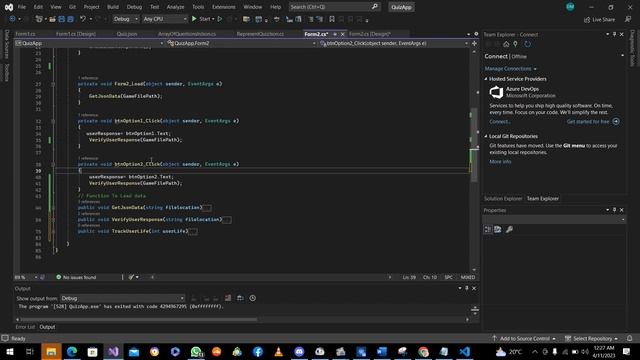Open Property Pages wrench icon

(x=509, y=229)
